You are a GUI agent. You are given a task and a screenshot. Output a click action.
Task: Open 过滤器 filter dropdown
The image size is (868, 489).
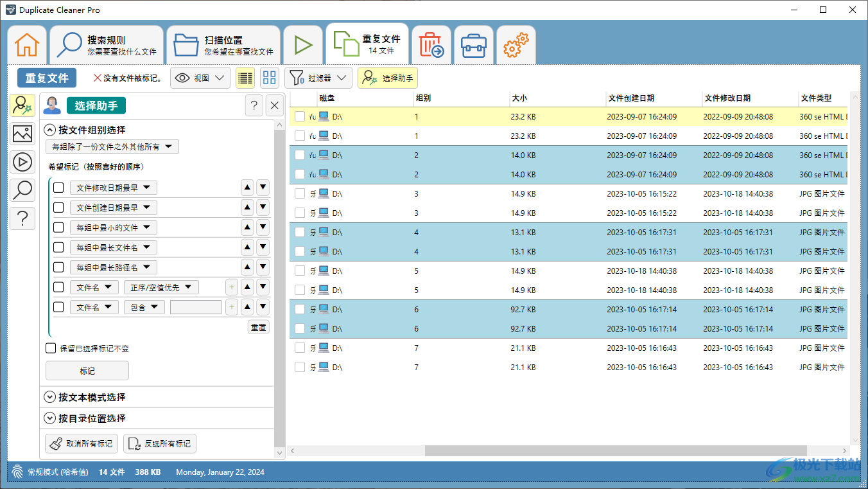point(318,78)
